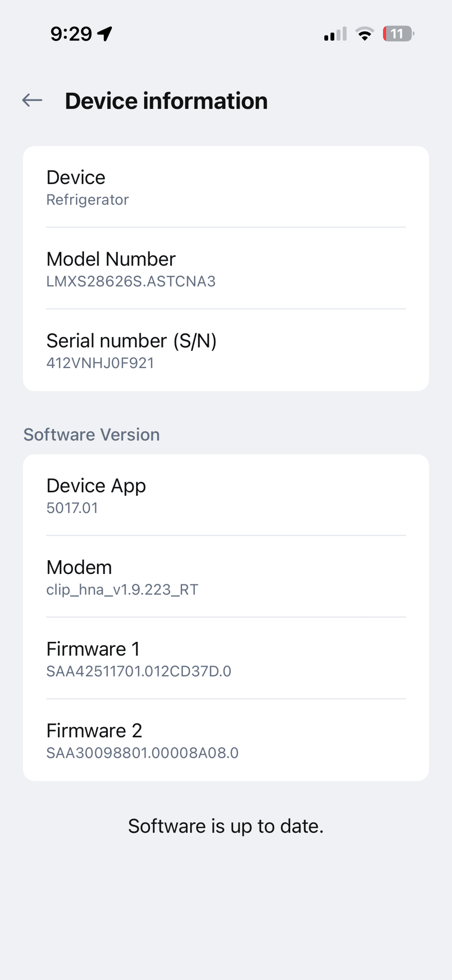The height and width of the screenshot is (980, 452).
Task: Tap the Serial number (S/N) row
Action: click(x=226, y=350)
